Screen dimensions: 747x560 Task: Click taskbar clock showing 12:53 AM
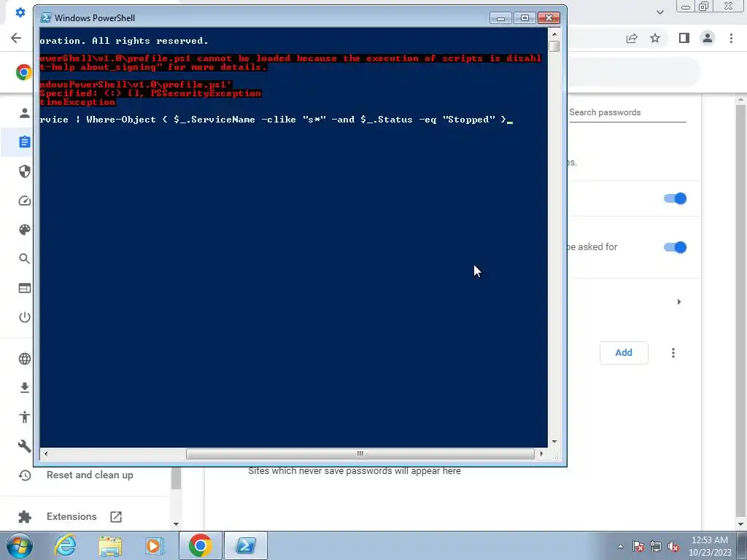709,546
